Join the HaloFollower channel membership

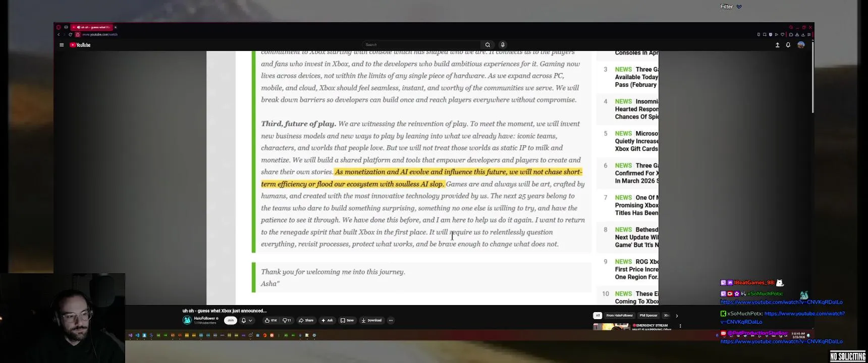[231, 320]
